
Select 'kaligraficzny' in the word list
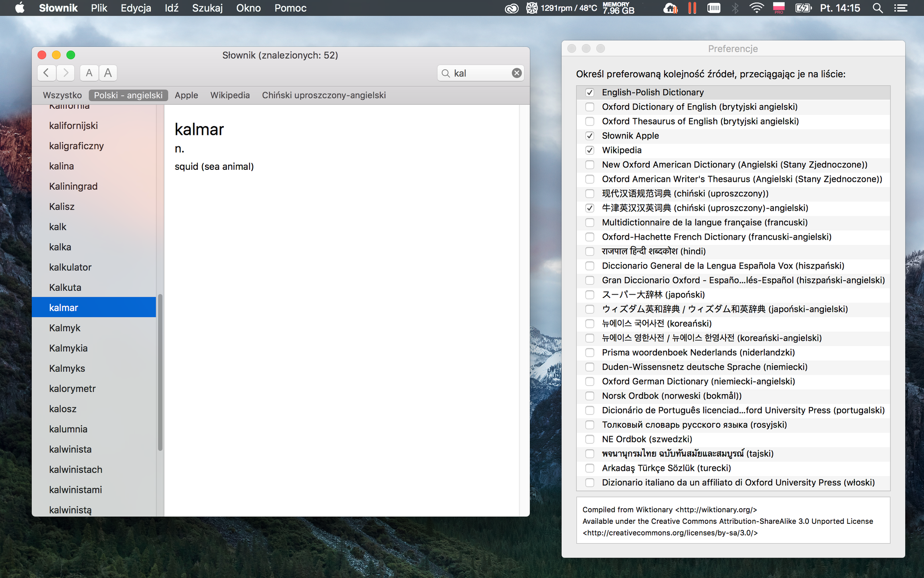(x=94, y=146)
